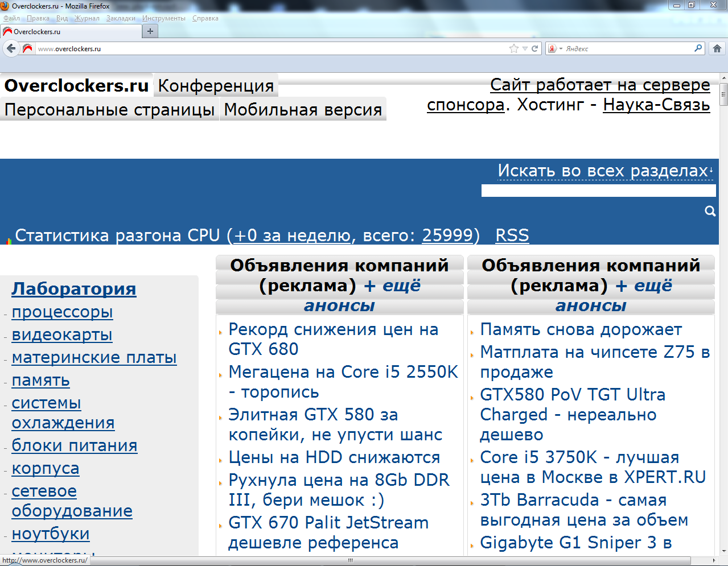Go to сетевое оборудование category
The height and width of the screenshot is (566, 728).
tap(72, 501)
